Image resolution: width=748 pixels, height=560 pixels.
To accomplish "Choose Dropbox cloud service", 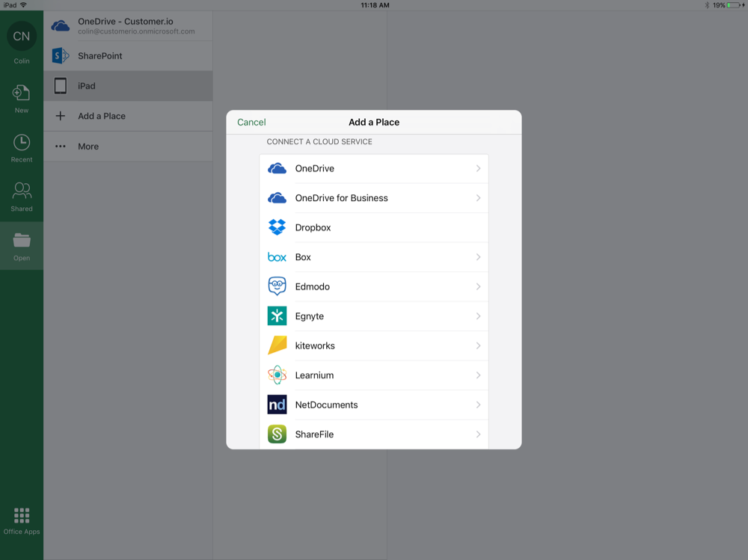I will point(373,227).
